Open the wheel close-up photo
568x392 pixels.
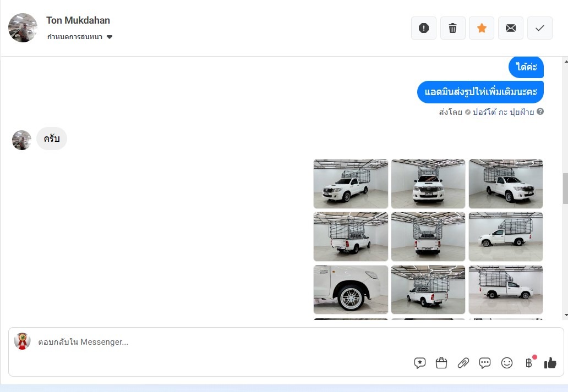(351, 290)
